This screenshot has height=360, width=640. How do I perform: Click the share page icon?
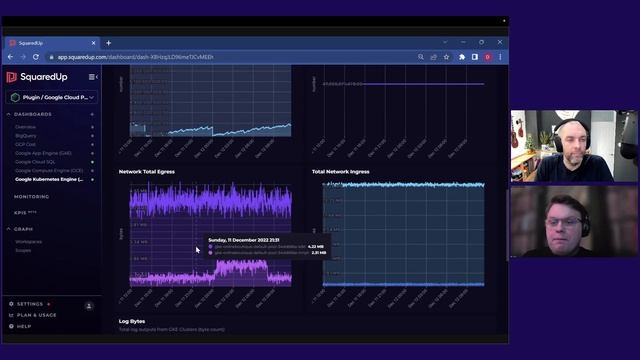point(433,57)
